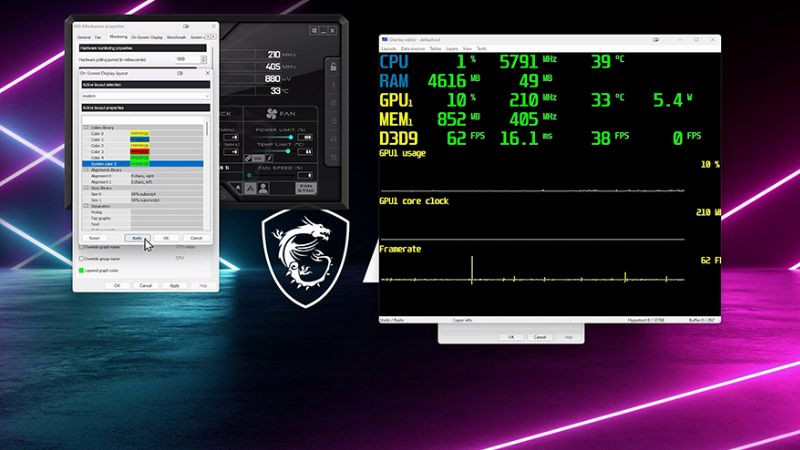Select the GPU1 core clock graph title
Viewport: 800px width, 450px height.
pos(414,201)
